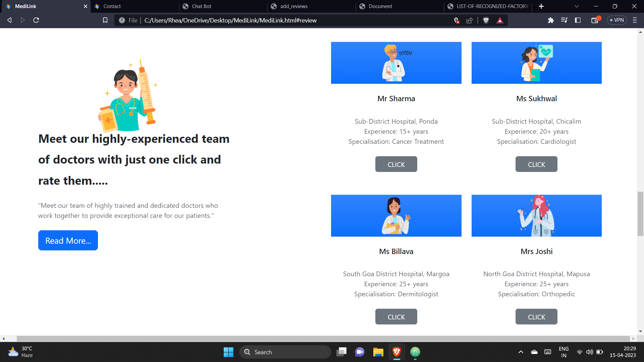Image resolution: width=644 pixels, height=362 pixels.
Task: Click the reading list sidebar icon
Action: [578, 20]
